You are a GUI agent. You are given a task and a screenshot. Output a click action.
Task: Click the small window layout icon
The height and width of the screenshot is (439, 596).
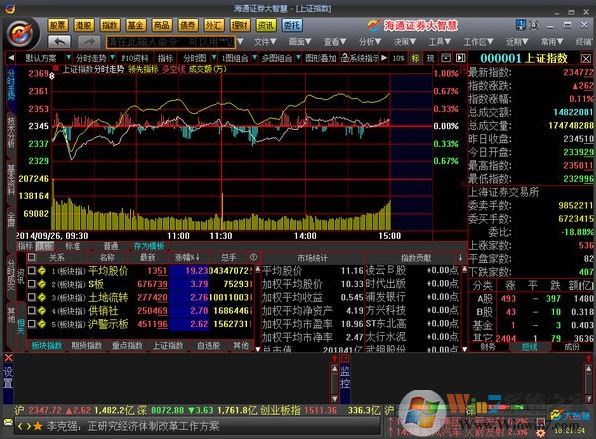coord(445,58)
